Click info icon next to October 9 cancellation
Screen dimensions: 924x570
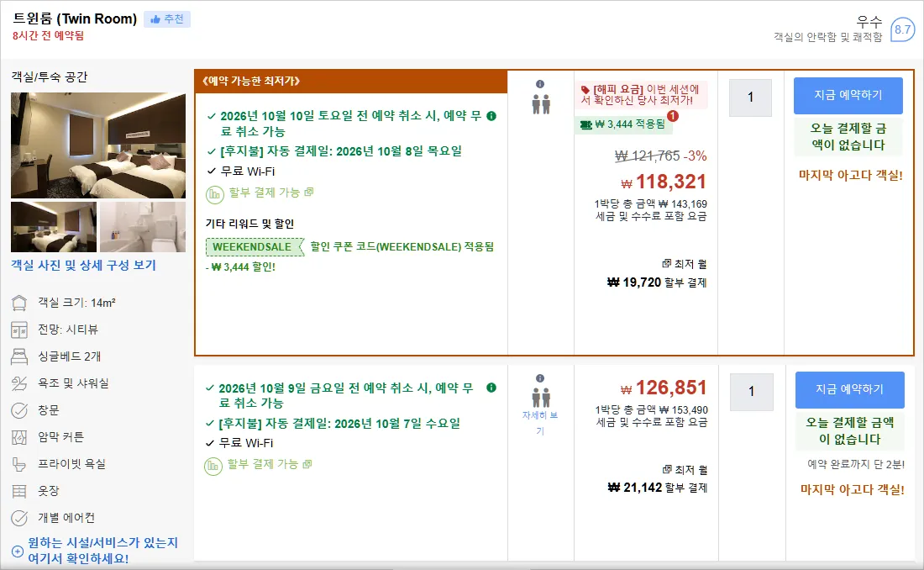click(491, 388)
